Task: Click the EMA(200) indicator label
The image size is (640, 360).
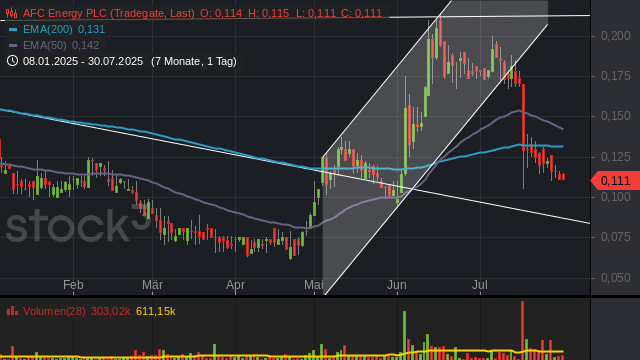Action: [x=48, y=29]
